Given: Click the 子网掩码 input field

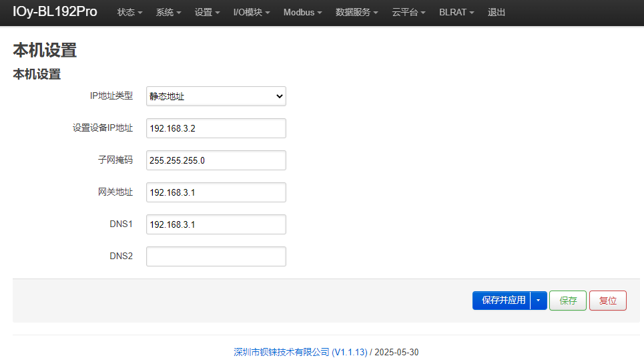Looking at the screenshot, I should 216,160.
